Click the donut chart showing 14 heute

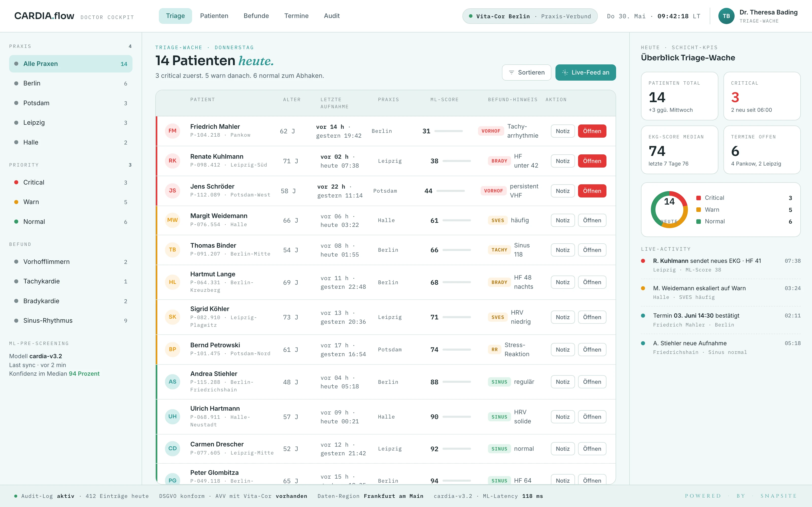pos(669,210)
